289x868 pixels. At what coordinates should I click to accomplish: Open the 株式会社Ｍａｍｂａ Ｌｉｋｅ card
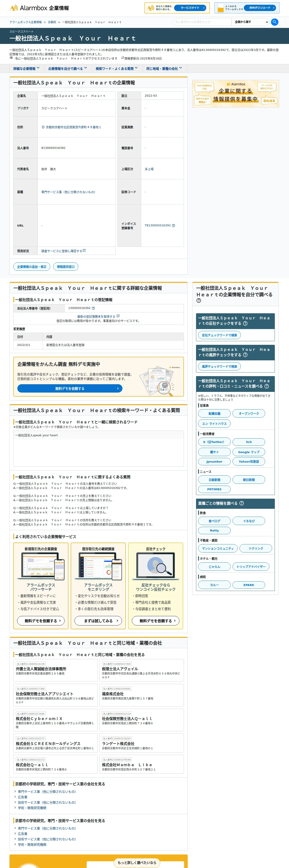click(142, 764)
